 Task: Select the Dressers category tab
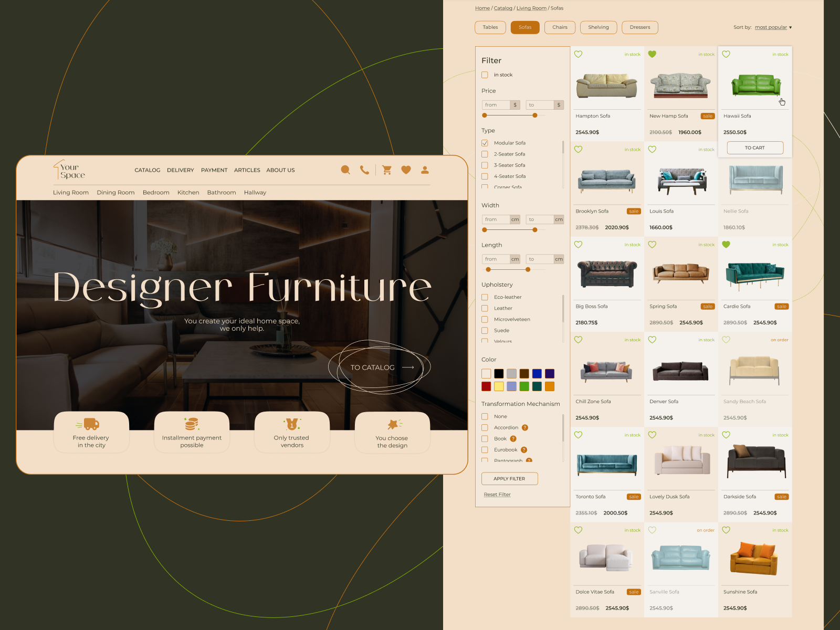640,27
